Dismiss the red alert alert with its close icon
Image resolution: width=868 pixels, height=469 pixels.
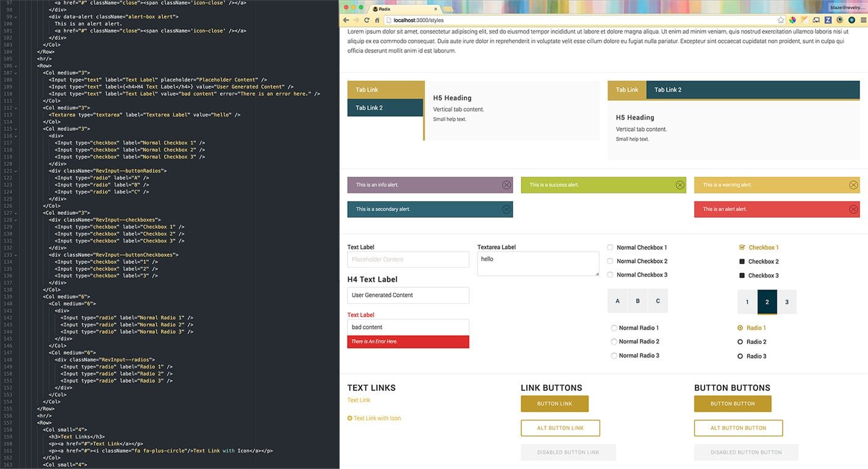pyautogui.click(x=853, y=209)
